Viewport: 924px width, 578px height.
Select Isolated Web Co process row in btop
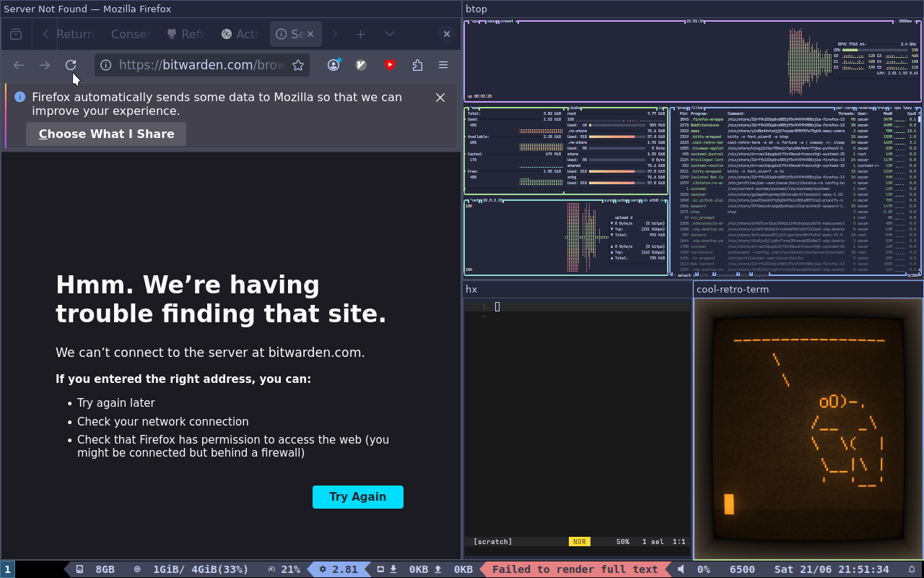[x=796, y=177]
